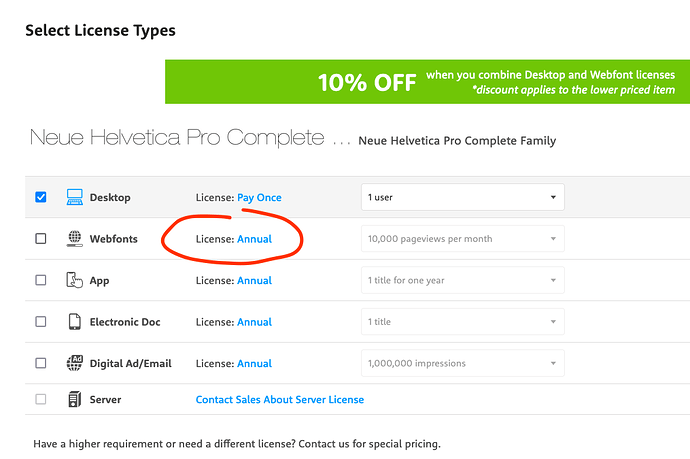
Task: Click the Digital Ad/Email globe icon
Action: 74,363
